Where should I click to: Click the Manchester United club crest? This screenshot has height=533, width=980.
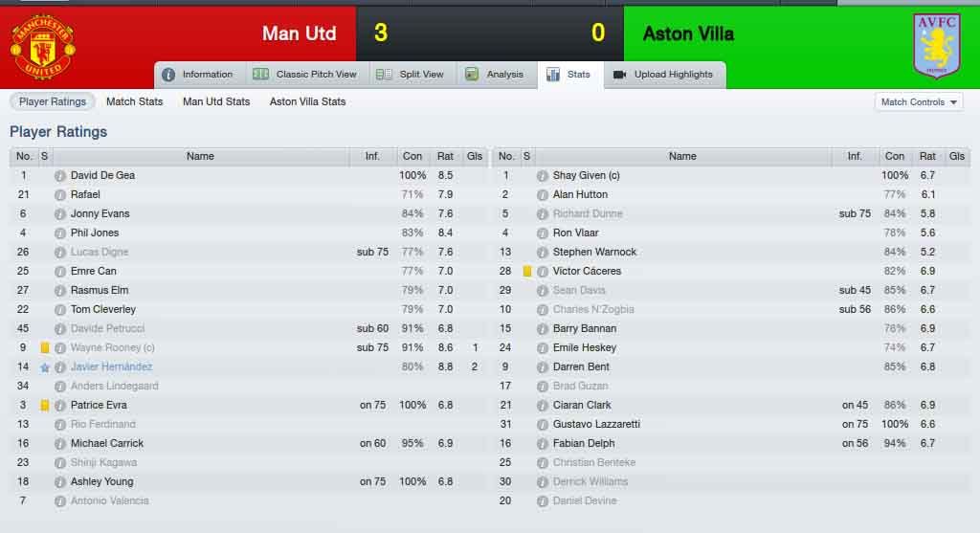pos(42,47)
